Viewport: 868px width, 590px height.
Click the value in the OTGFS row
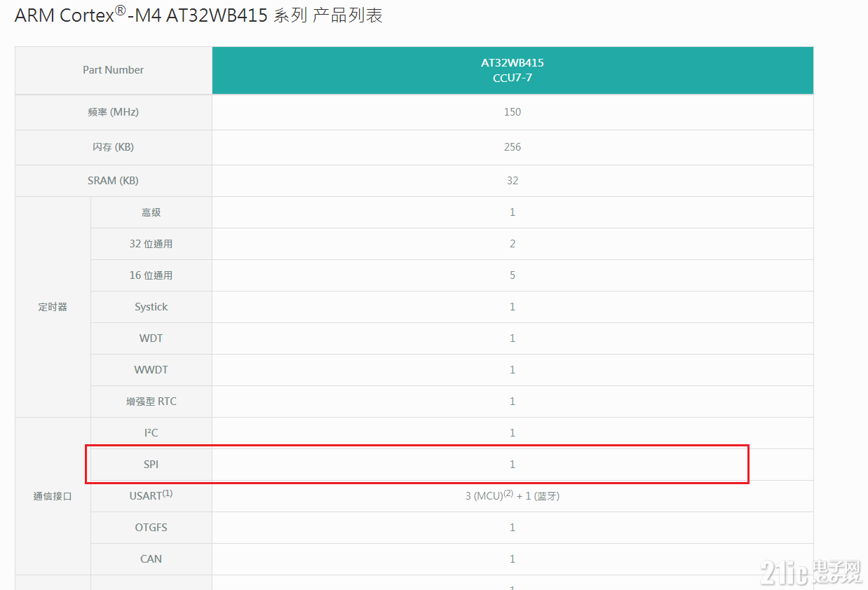pos(513,528)
